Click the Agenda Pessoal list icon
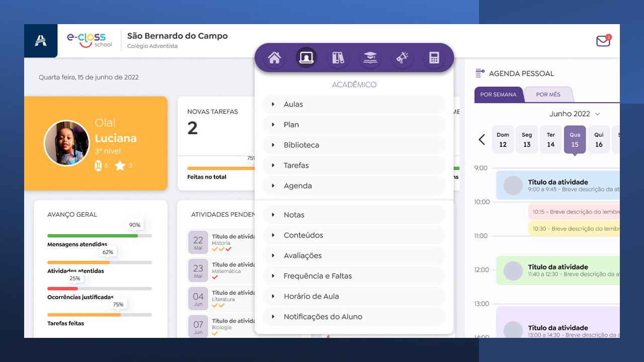Screen dimensions: 644x362 click(x=480, y=73)
